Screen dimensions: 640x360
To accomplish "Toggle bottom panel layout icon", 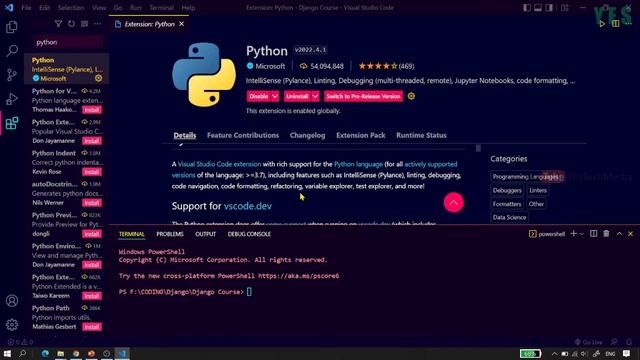I will [x=538, y=8].
